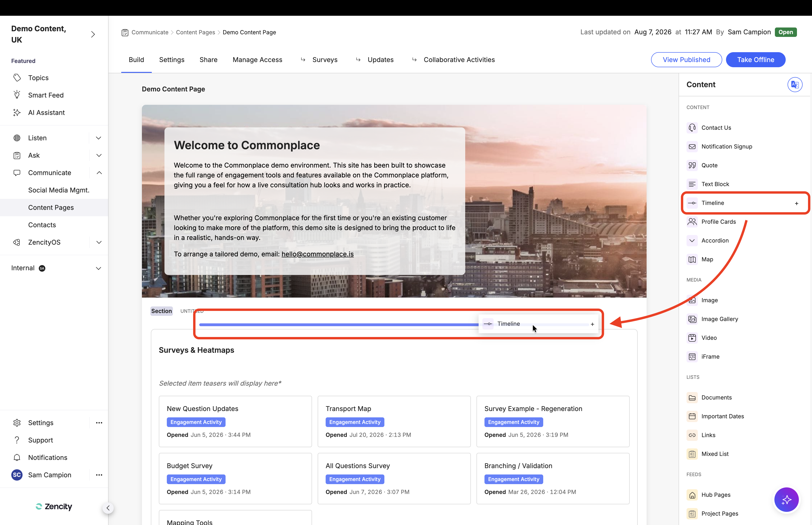The image size is (812, 525).
Task: Click the plus icon beside Timeline in panel
Action: coord(796,203)
